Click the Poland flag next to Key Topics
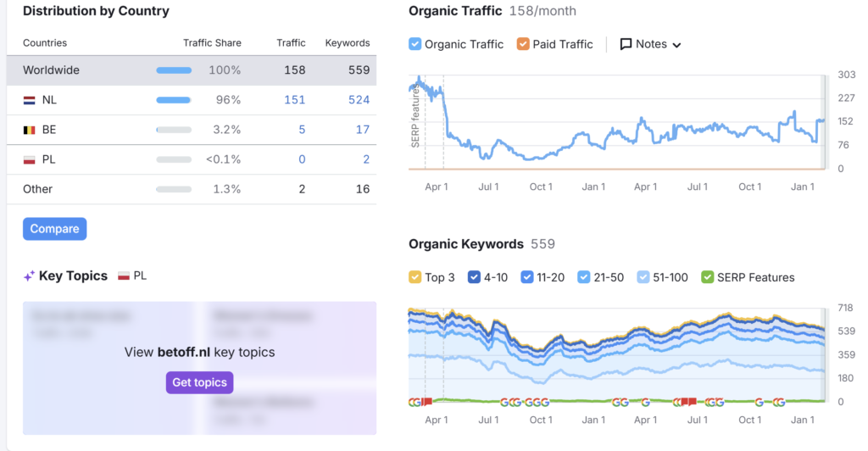 (124, 276)
